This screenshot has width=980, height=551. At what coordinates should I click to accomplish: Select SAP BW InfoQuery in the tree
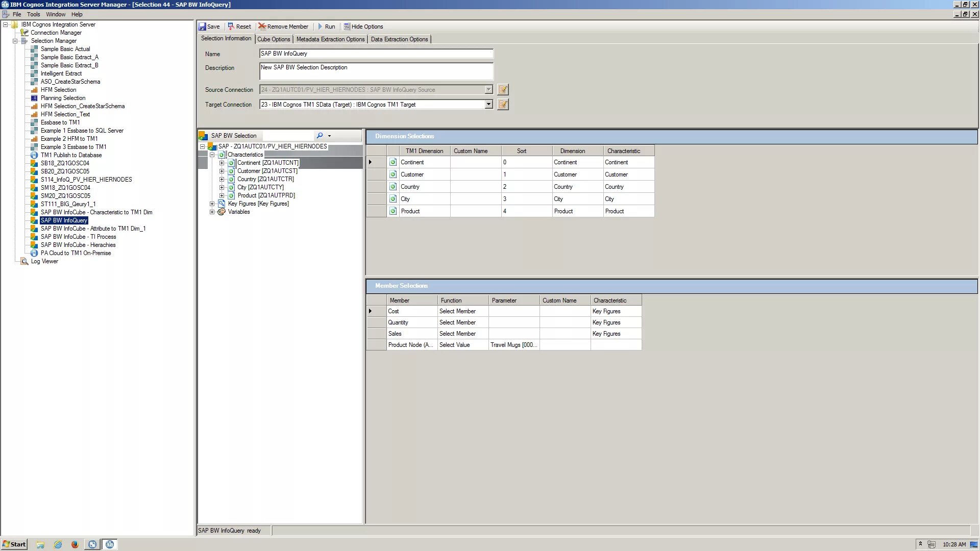click(63, 220)
